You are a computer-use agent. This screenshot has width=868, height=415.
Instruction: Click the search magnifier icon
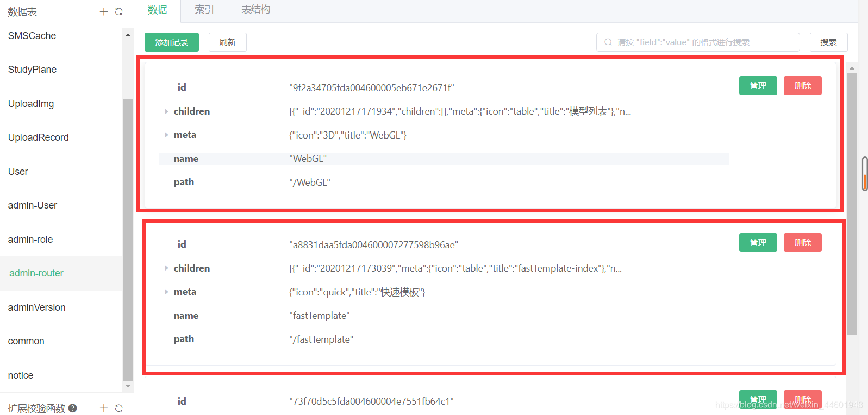pyautogui.click(x=608, y=42)
